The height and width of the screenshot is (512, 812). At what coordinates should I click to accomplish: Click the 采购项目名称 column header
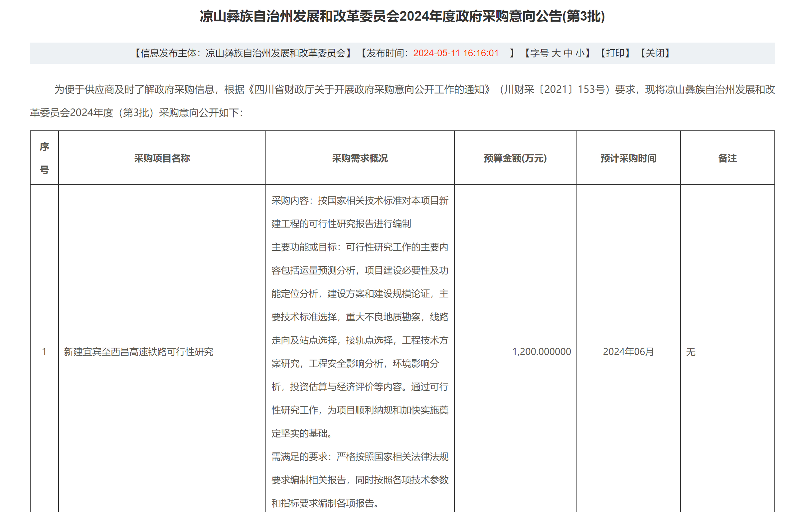[x=162, y=158]
